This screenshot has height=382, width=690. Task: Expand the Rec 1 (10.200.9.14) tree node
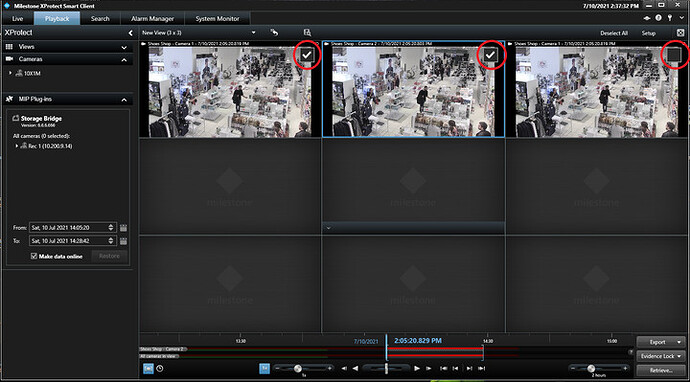(17, 146)
